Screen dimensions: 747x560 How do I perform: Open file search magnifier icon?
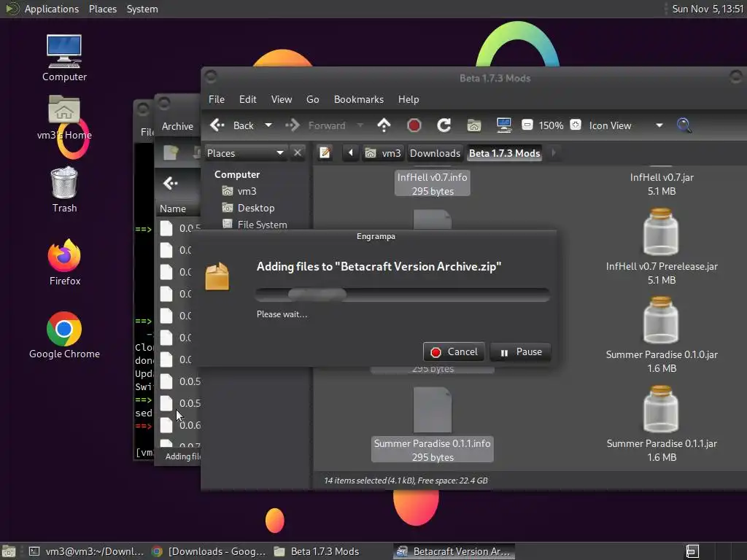click(x=684, y=125)
